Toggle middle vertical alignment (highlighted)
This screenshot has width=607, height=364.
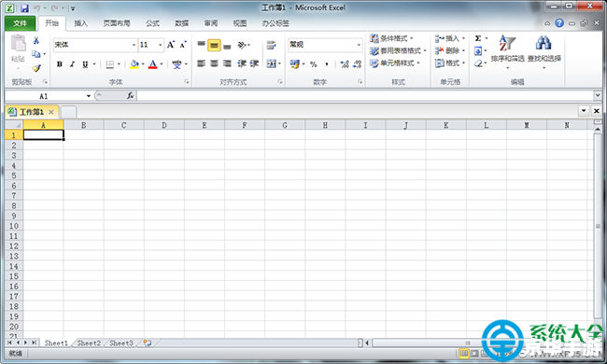[214, 45]
